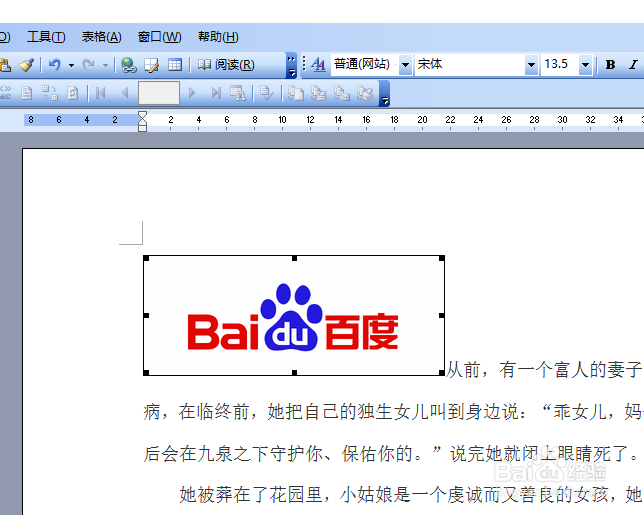644x515 pixels.
Task: Open mail merge toolbar options arrow
Action: tap(384, 94)
